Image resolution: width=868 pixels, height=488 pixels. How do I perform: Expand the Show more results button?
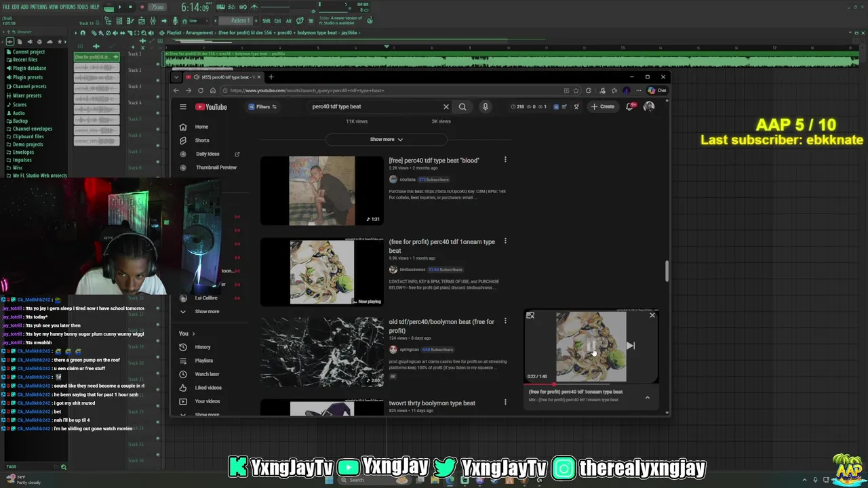pyautogui.click(x=387, y=139)
